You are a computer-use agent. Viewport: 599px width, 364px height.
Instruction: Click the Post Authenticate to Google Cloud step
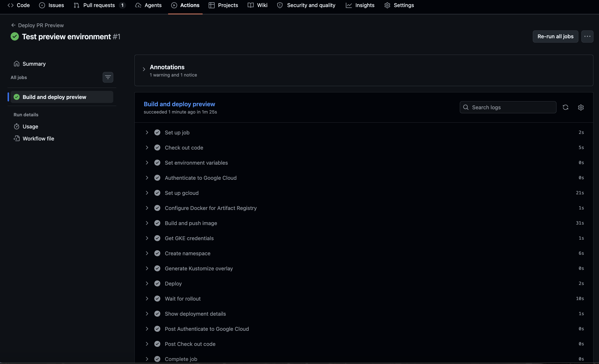click(364, 329)
